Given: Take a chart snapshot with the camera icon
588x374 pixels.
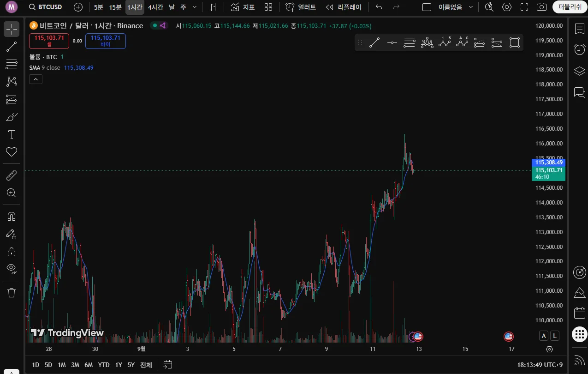Looking at the screenshot, I should pyautogui.click(x=542, y=7).
